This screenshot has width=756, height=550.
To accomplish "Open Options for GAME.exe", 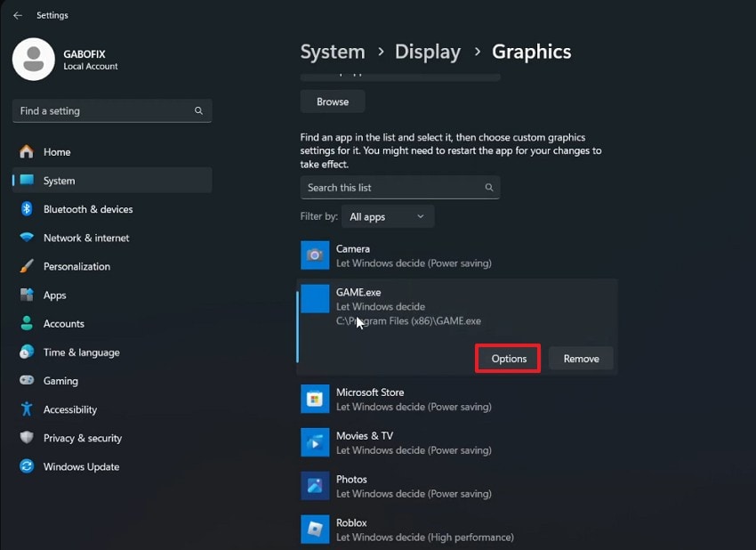I will pos(507,358).
